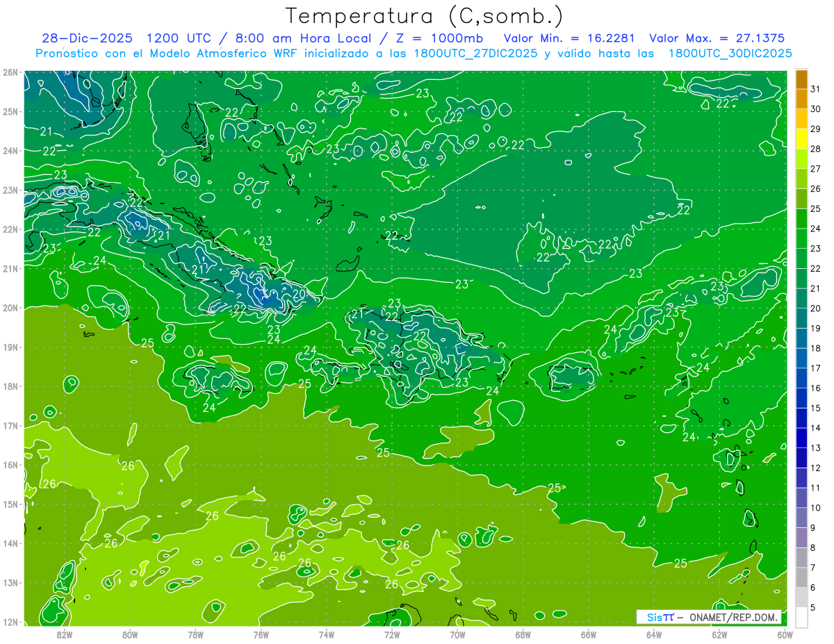Pick the dark blue colorbar segment between 13 and 14

click(801, 438)
